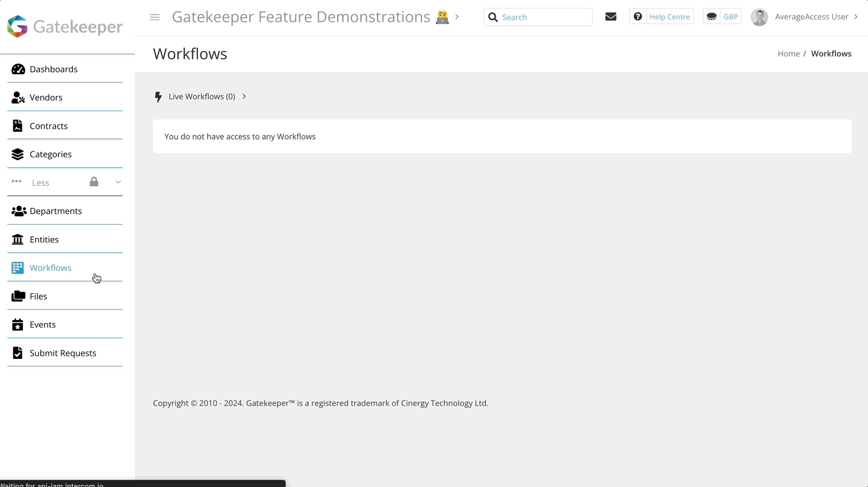Click the AverageAccess User name

[x=812, y=16]
